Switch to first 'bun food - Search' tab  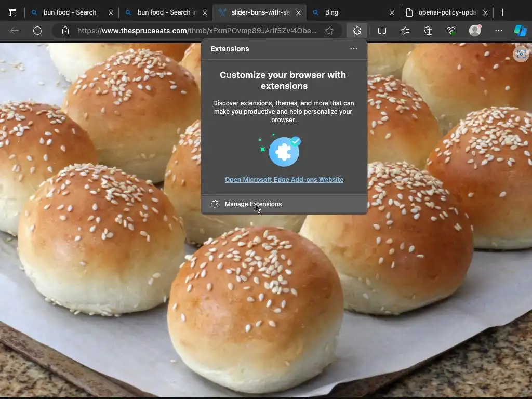72,12
